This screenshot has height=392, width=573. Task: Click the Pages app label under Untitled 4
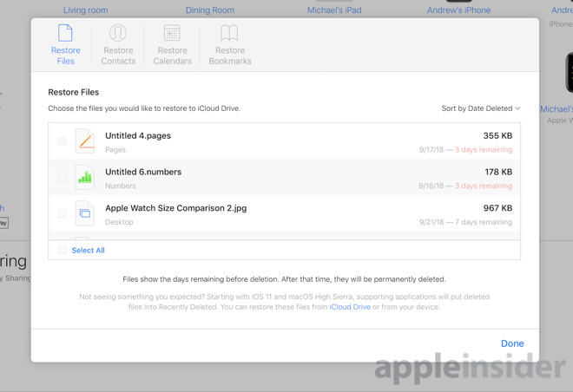tap(115, 150)
